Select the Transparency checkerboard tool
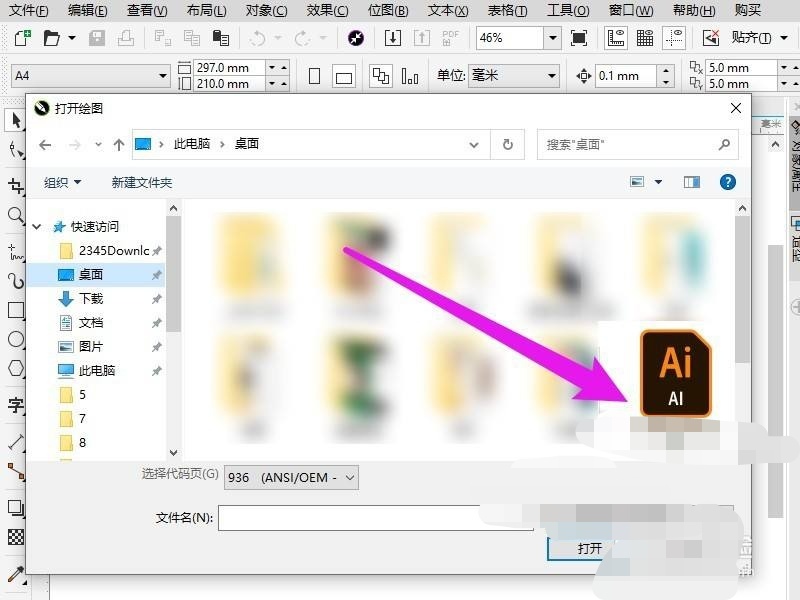 pyautogui.click(x=16, y=537)
